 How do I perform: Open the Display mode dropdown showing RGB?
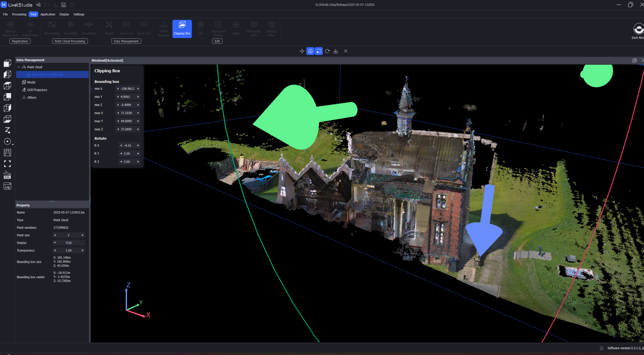(x=68, y=243)
